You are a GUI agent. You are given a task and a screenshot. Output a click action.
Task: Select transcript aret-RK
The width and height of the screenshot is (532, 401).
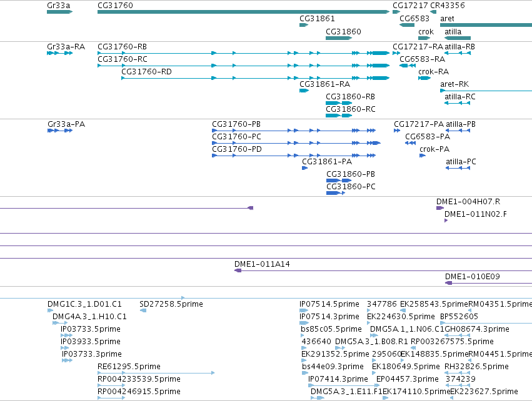pos(454,84)
